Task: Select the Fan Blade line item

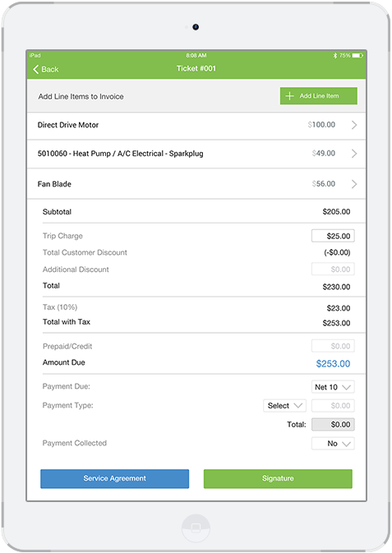Action: pos(196,184)
